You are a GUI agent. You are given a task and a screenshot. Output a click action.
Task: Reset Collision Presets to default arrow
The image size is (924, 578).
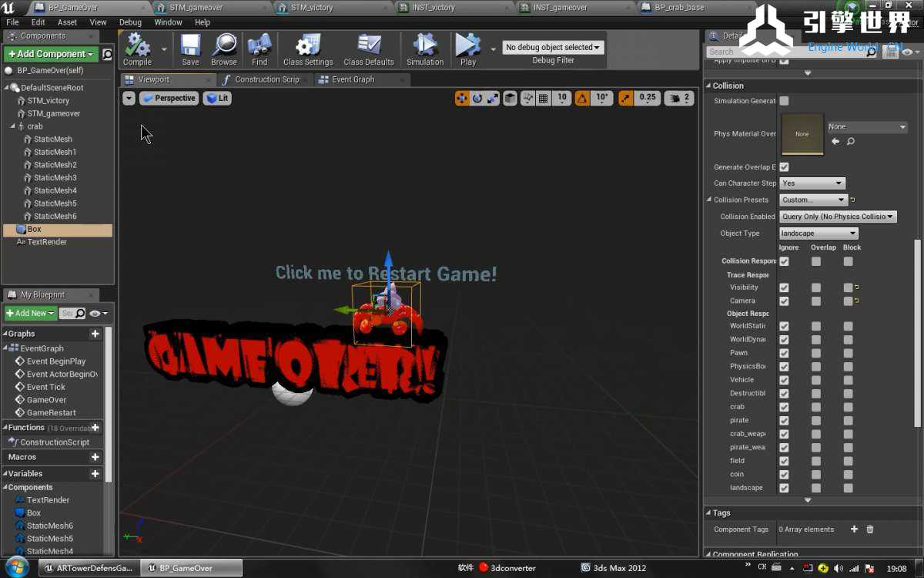coord(853,200)
